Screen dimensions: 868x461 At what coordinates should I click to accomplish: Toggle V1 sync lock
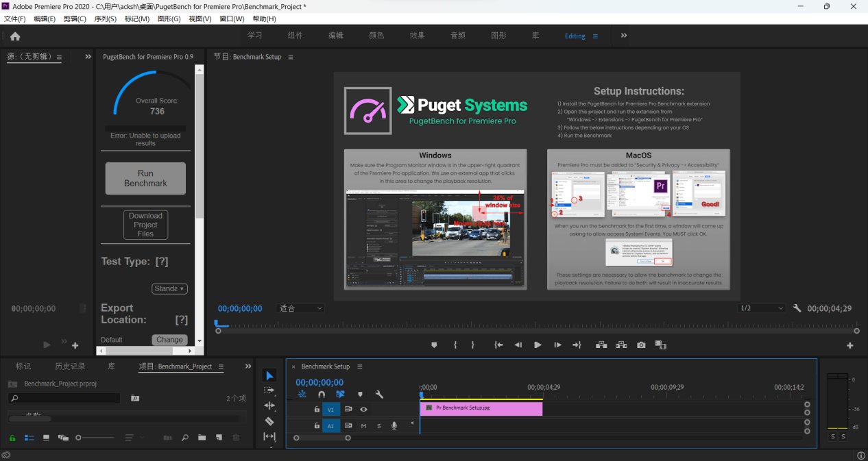(x=348, y=410)
